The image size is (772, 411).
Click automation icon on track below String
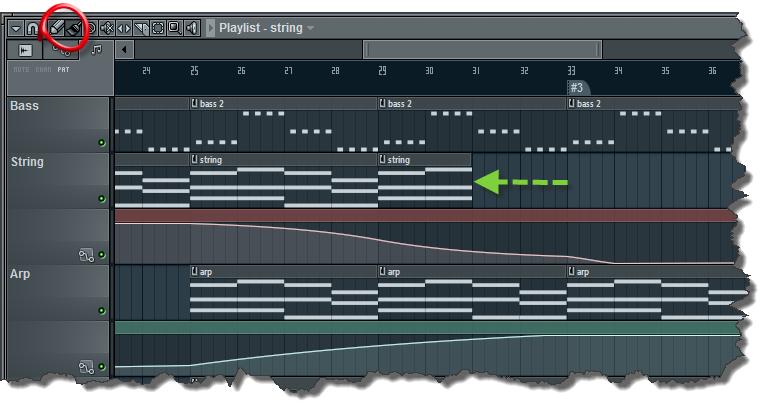click(86, 255)
